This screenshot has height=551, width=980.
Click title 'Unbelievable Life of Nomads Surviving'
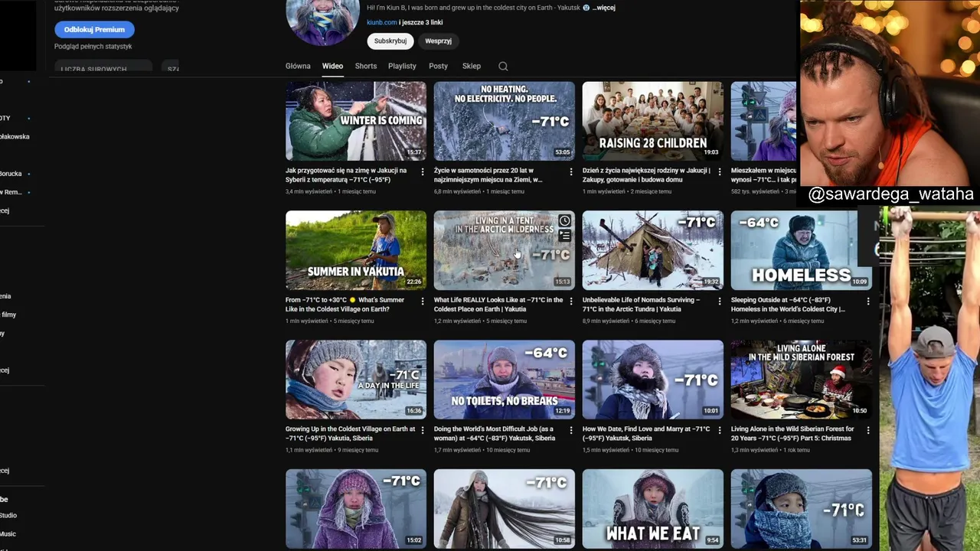pos(642,305)
